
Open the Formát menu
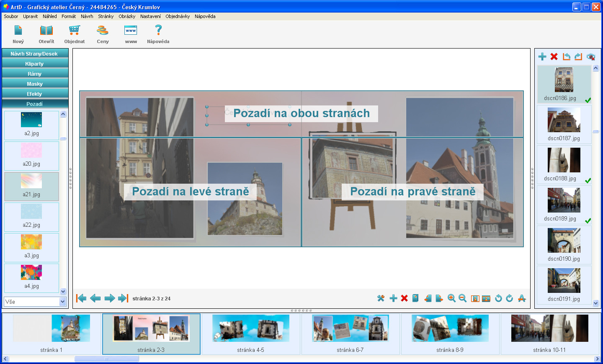click(69, 16)
